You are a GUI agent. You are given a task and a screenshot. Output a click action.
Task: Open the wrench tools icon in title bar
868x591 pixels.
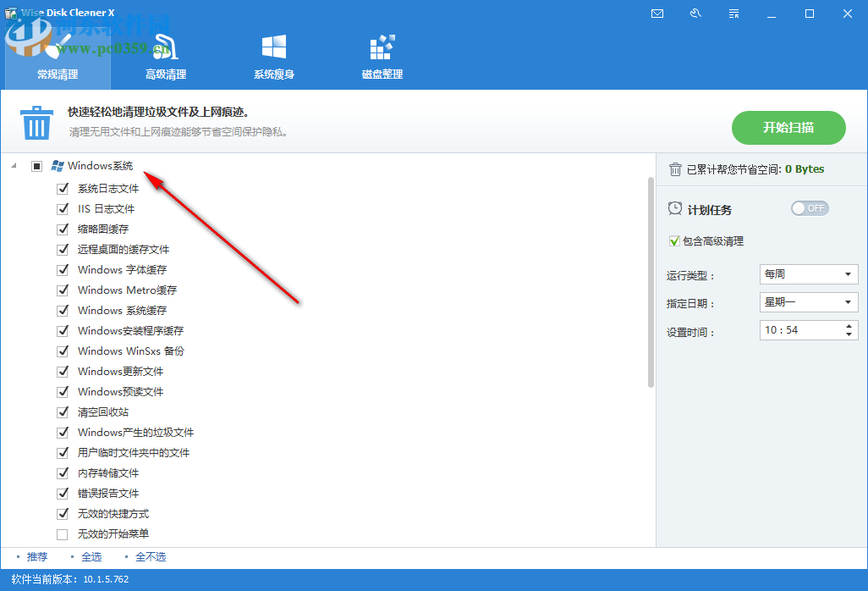pyautogui.click(x=696, y=14)
